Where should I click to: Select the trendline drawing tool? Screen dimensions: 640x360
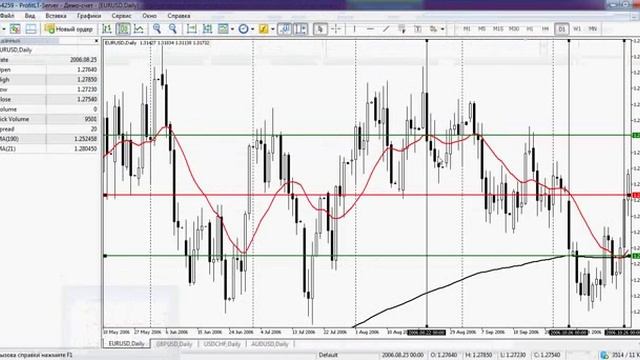(x=386, y=29)
